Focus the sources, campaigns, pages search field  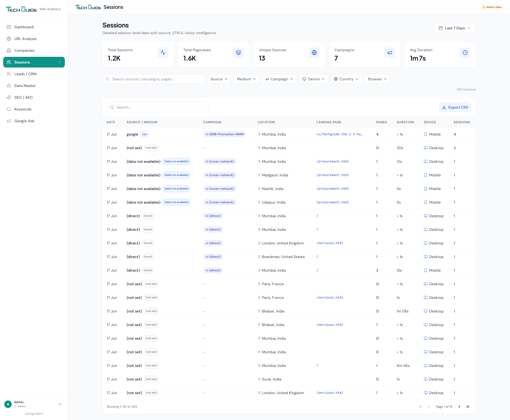(154, 79)
